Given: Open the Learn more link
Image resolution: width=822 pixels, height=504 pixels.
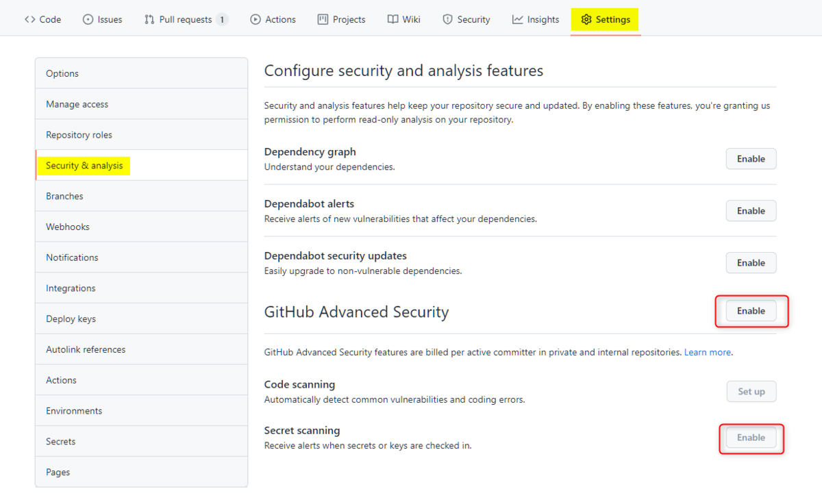Looking at the screenshot, I should [x=708, y=352].
